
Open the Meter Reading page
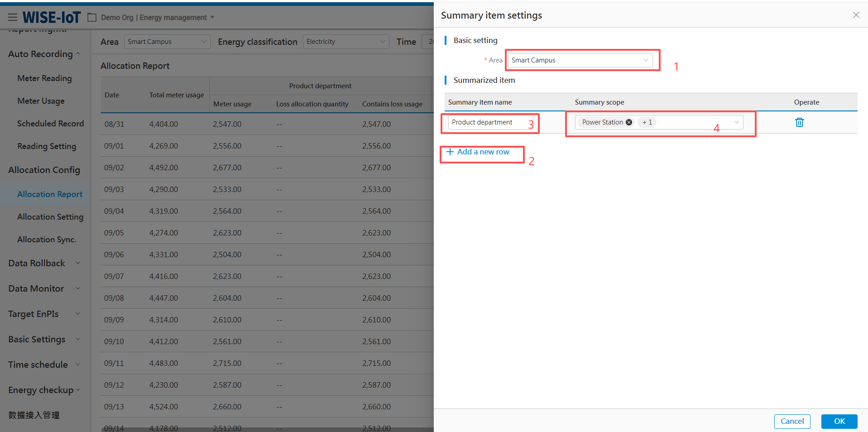click(44, 78)
